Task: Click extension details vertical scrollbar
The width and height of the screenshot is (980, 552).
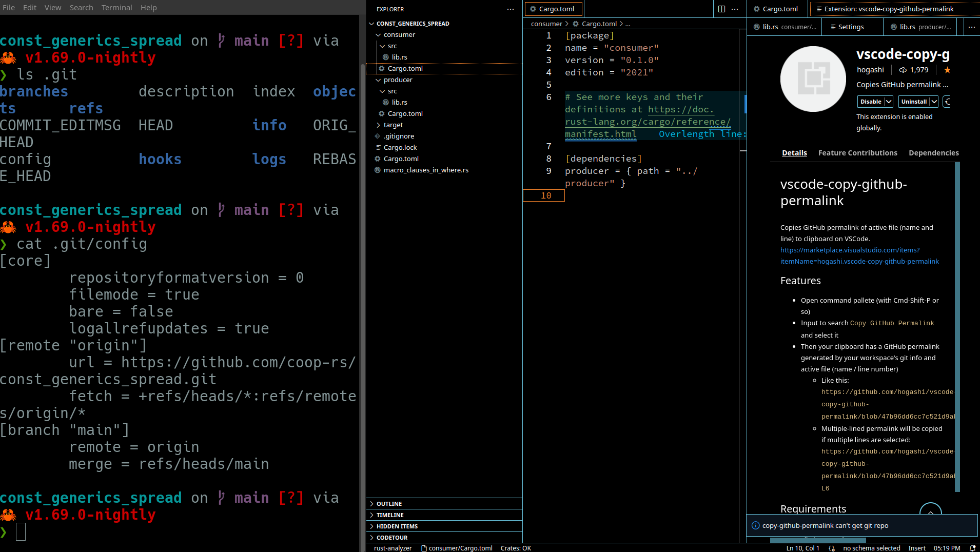Action: tap(957, 327)
